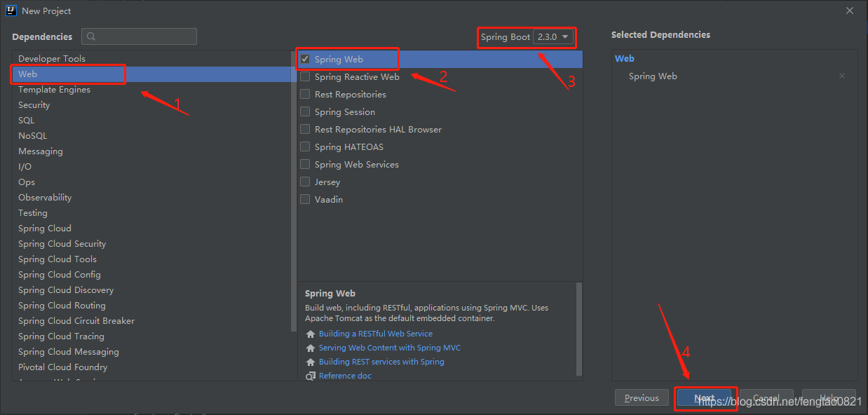
Task: Select the SQL category
Action: 151,121
